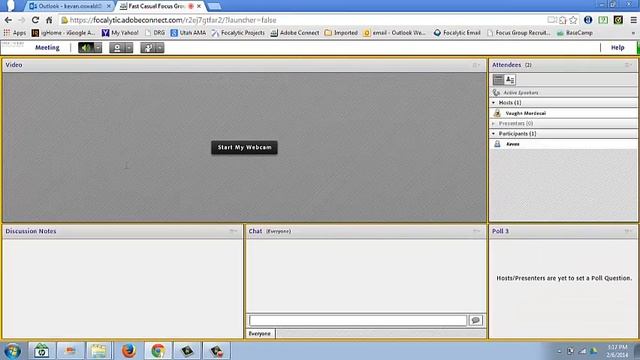Image resolution: width=640 pixels, height=360 pixels.
Task: Switch to attendee status view icon
Action: coord(510,80)
